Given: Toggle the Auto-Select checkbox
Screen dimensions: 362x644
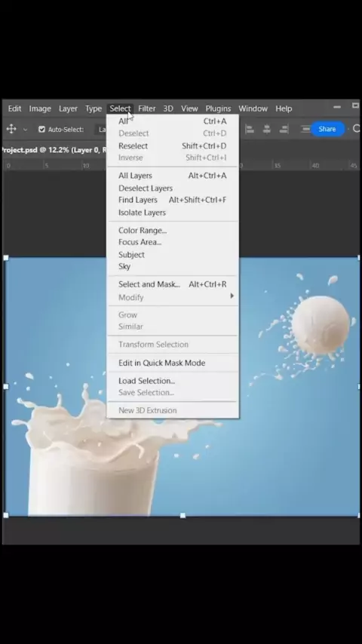Looking at the screenshot, I should [x=41, y=130].
